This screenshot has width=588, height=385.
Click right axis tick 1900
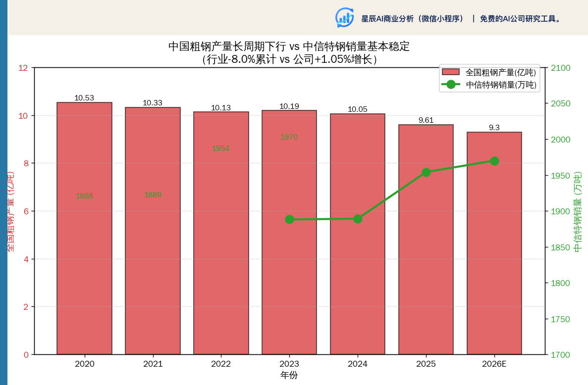point(560,212)
